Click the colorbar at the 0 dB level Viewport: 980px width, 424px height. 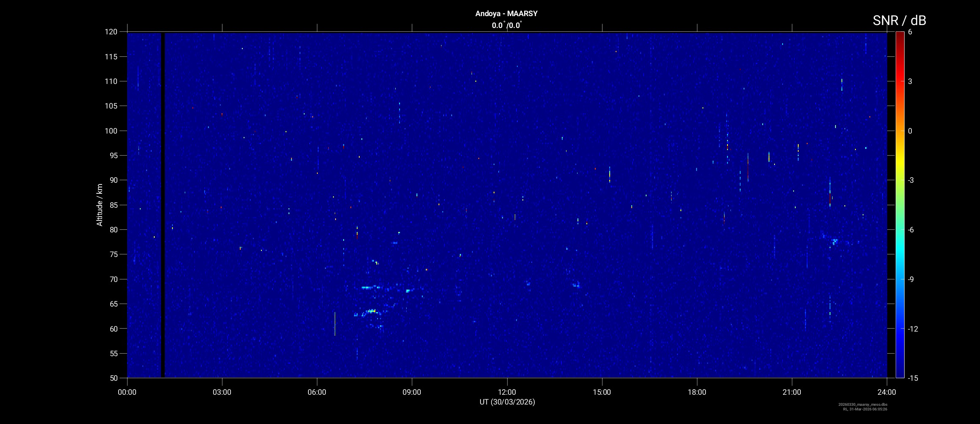899,131
